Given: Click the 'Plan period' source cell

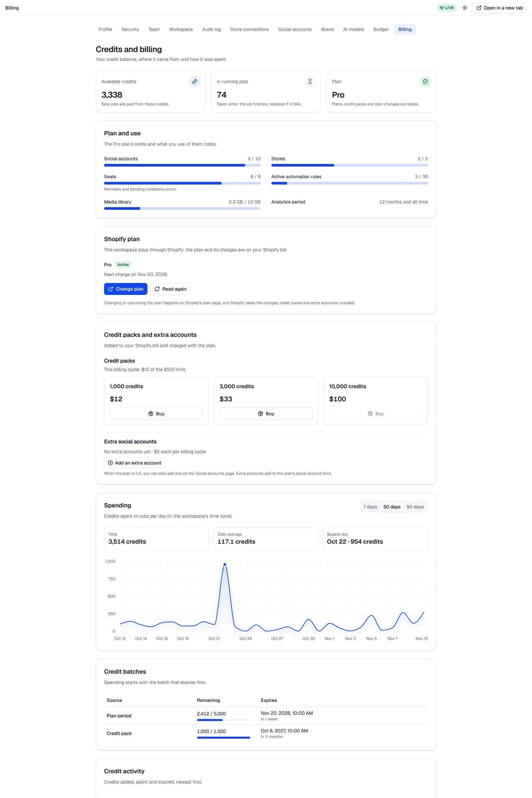Looking at the screenshot, I should (x=119, y=716).
